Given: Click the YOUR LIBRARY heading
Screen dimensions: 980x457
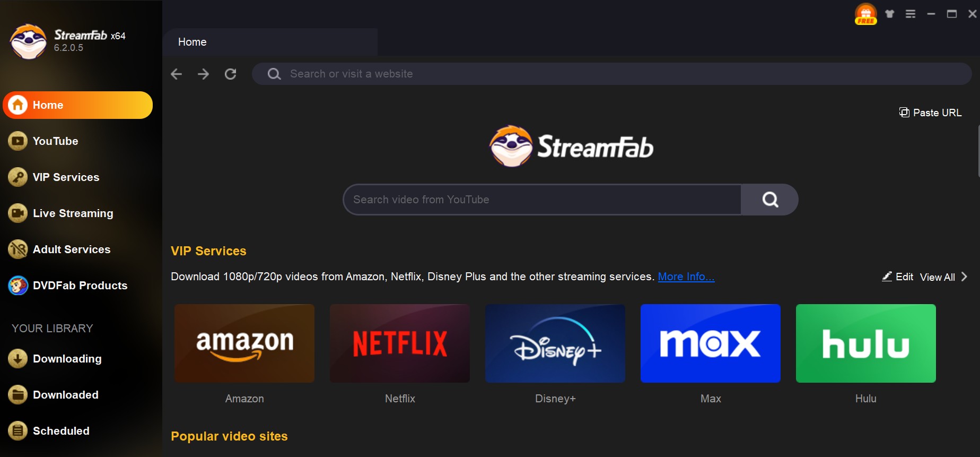Looking at the screenshot, I should 52,329.
